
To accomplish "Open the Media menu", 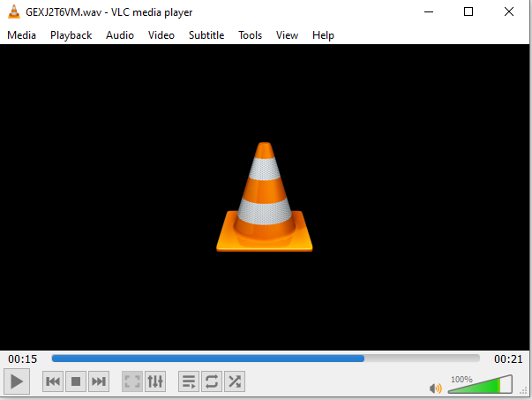I will (x=21, y=35).
